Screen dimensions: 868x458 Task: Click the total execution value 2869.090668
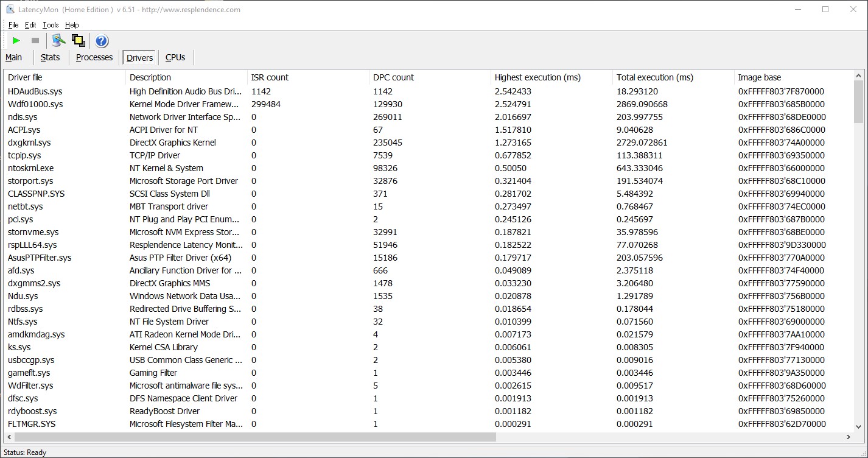tap(642, 104)
